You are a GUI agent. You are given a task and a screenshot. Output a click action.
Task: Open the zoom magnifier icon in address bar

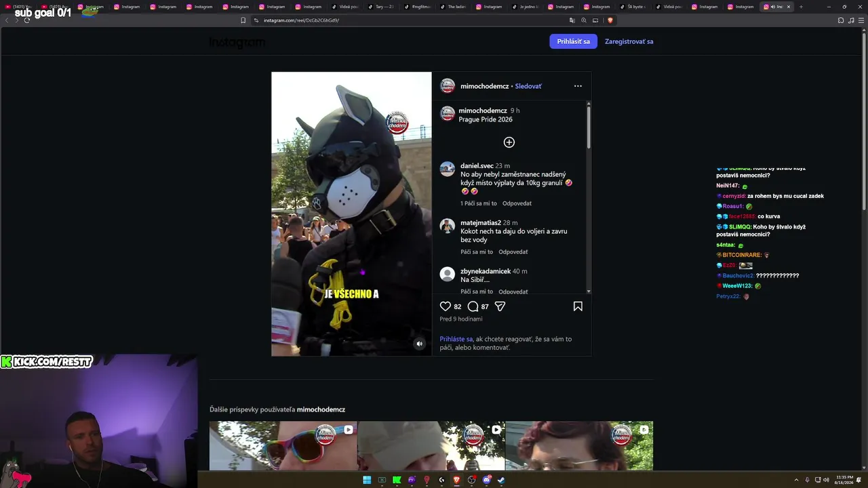pos(584,20)
